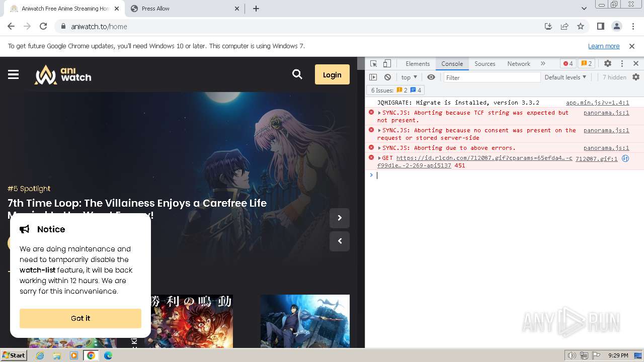The image size is (644, 362).
Task: Click the 9:29 PM taskbar clock
Action: pos(618,355)
